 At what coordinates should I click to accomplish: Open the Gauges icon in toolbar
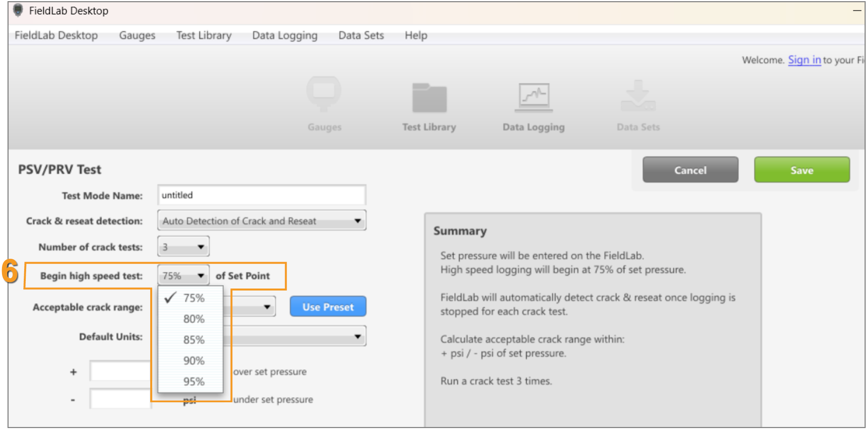(324, 94)
